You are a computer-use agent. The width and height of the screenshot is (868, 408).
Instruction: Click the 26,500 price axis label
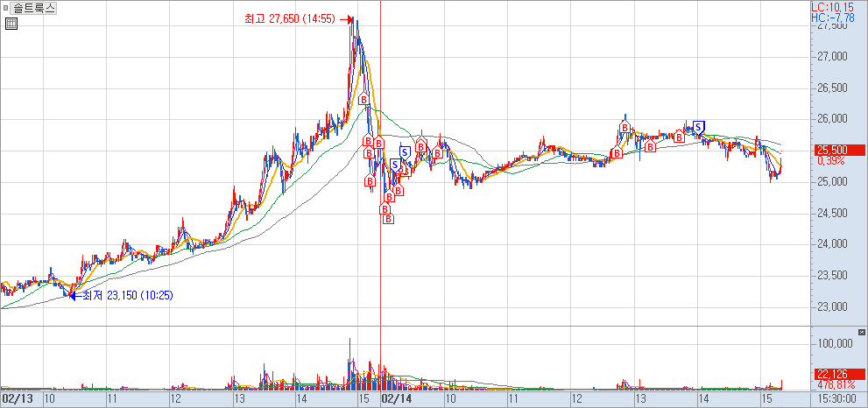point(832,88)
